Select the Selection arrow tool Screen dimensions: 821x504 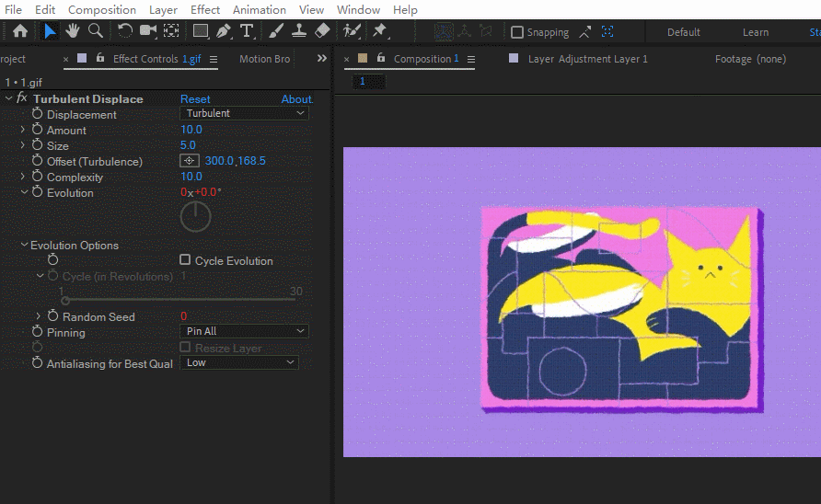50,31
